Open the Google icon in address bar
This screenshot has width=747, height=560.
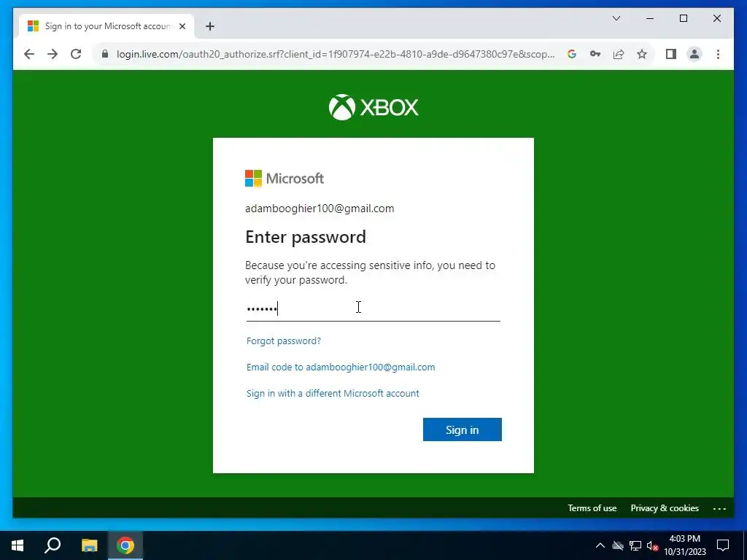(x=572, y=54)
